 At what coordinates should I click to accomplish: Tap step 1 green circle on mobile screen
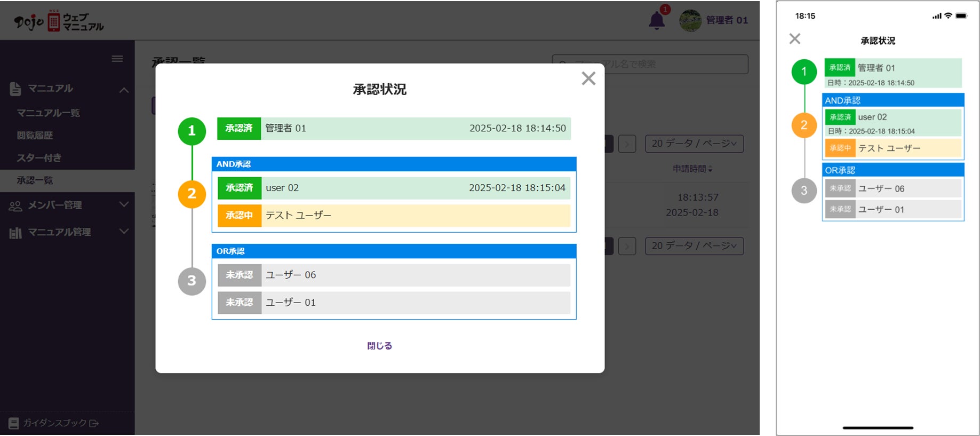coord(804,72)
